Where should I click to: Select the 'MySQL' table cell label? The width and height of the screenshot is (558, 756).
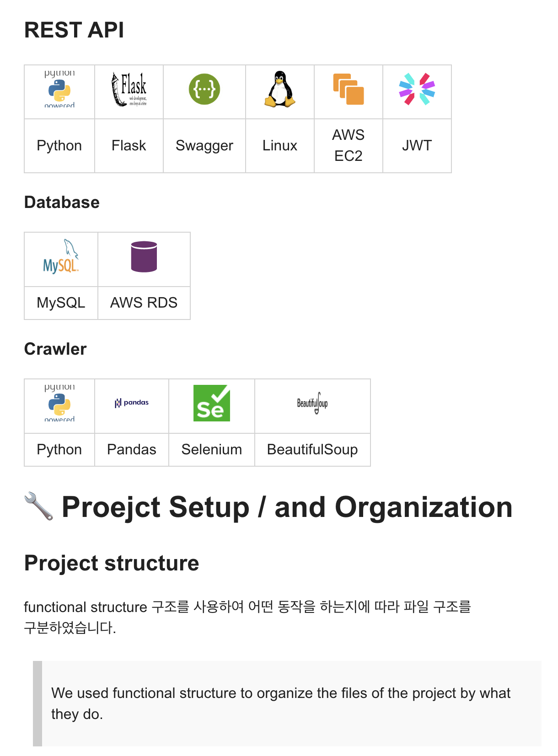pos(61,303)
